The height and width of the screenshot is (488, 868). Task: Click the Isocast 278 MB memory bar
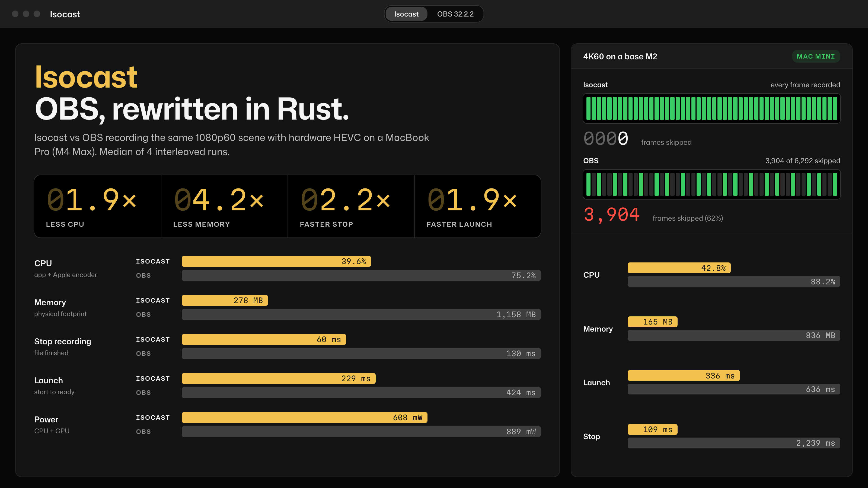tap(224, 300)
